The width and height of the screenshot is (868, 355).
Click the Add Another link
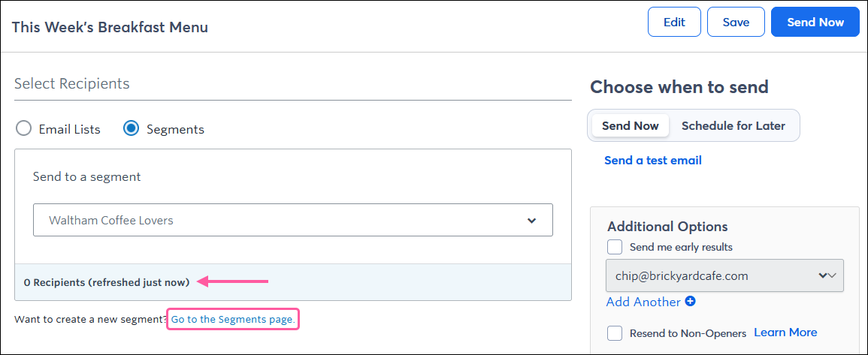(x=643, y=302)
